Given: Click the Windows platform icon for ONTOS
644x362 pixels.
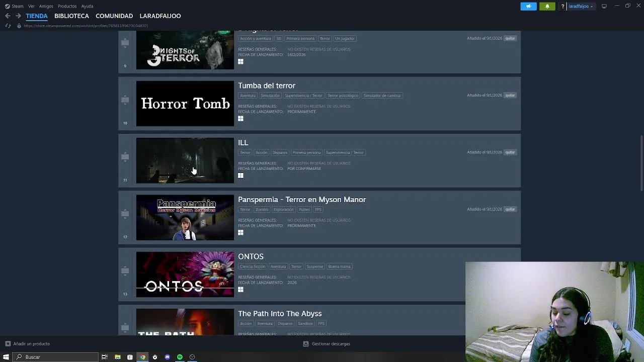Looking at the screenshot, I should (240, 290).
